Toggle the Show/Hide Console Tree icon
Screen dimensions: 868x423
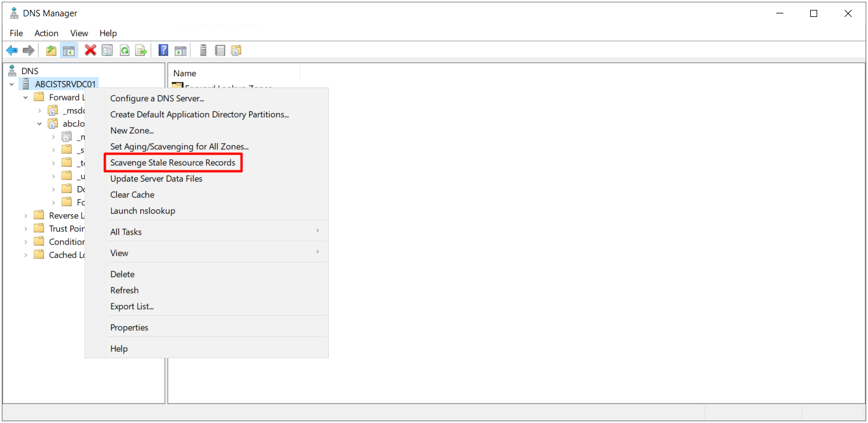click(x=68, y=51)
